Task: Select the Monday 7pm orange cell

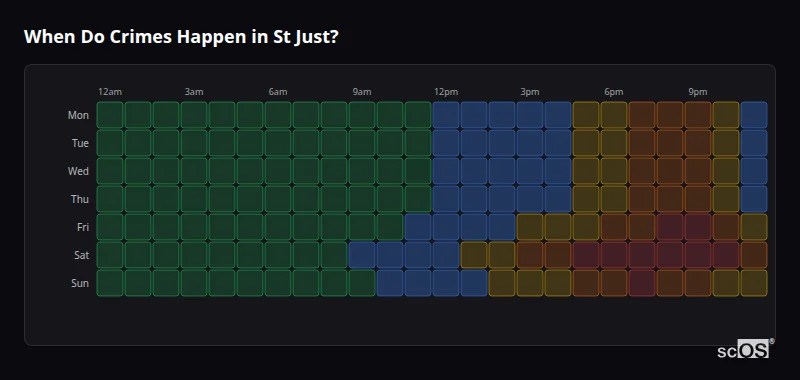Action: coord(642,115)
